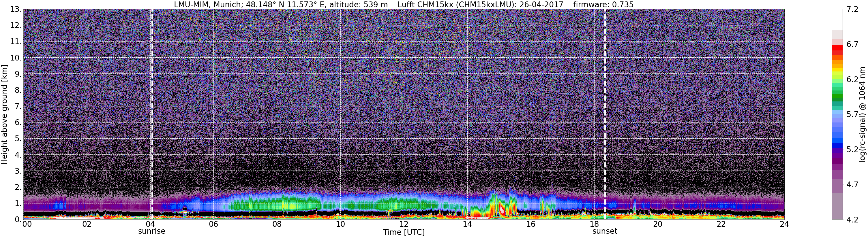
Task: Click the dashed sunrise vertical marker line
Action: click(152, 114)
